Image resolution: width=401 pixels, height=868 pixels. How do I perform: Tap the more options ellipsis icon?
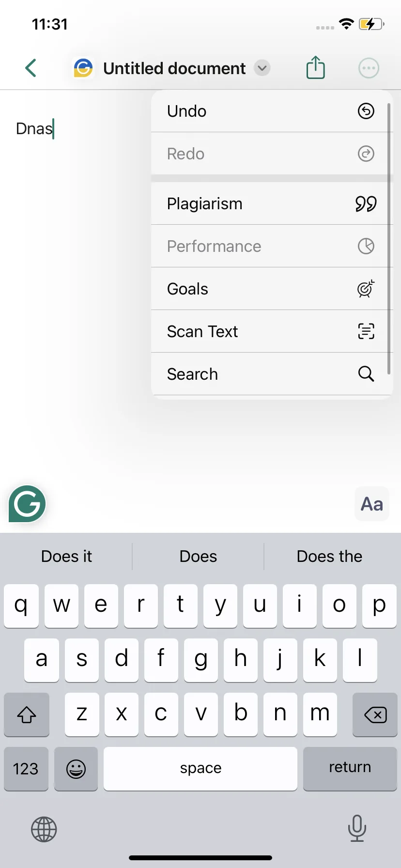[369, 68]
